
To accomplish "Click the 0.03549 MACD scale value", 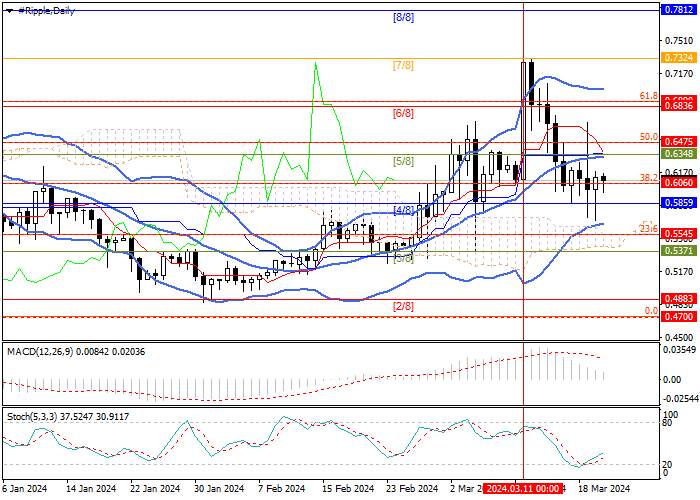I will [681, 349].
